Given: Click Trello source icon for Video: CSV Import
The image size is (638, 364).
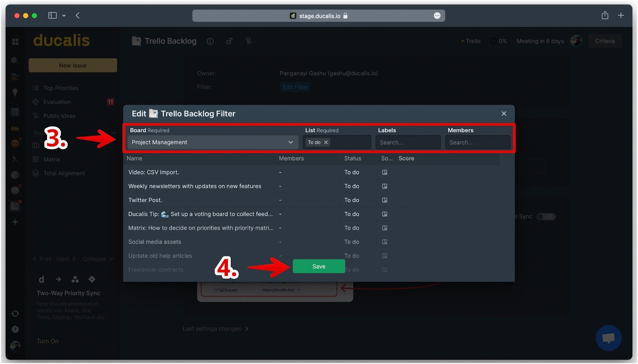Looking at the screenshot, I should pos(384,172).
